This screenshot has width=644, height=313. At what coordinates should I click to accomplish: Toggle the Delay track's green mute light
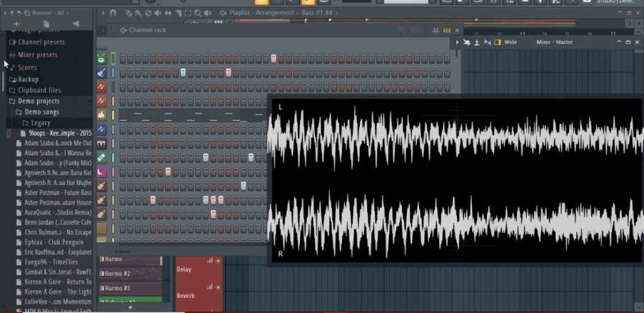click(218, 261)
